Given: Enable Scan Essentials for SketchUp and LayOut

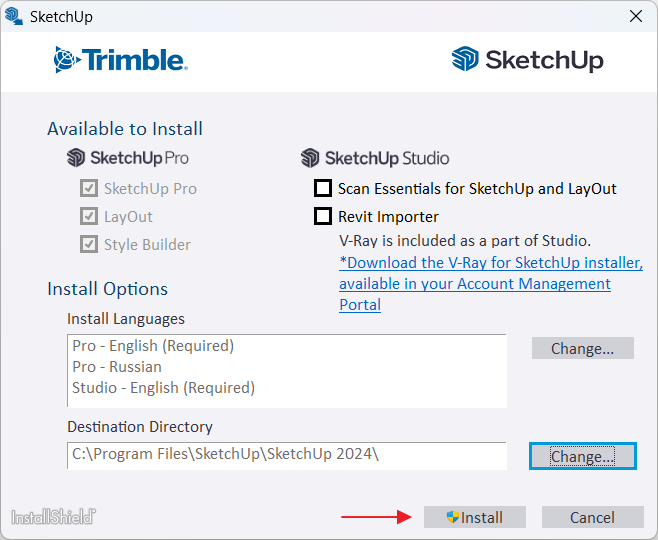Looking at the screenshot, I should [x=323, y=188].
